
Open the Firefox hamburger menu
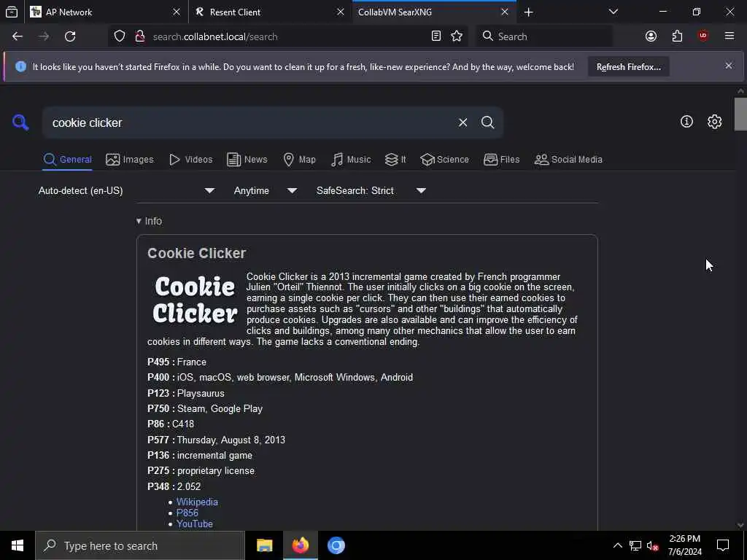coord(729,36)
